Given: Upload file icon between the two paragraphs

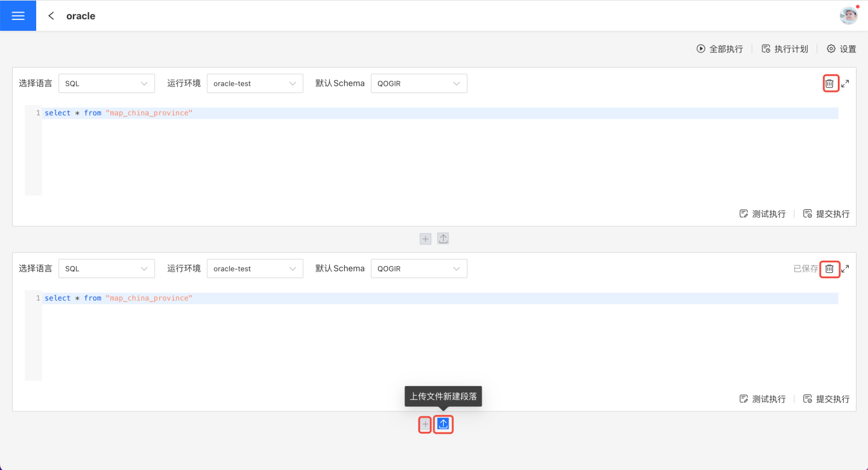Looking at the screenshot, I should 443,239.
